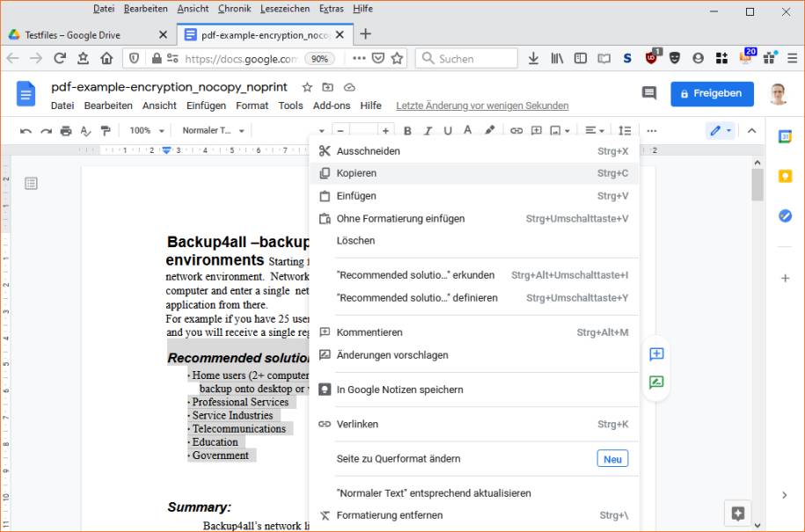805x532 pixels.
Task: Open Google Keep in side panel
Action: point(785,177)
